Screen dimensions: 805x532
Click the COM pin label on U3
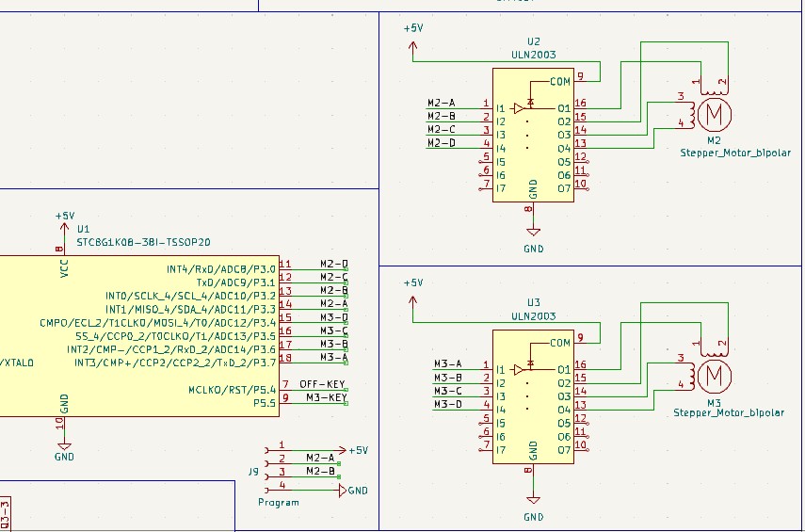point(560,343)
